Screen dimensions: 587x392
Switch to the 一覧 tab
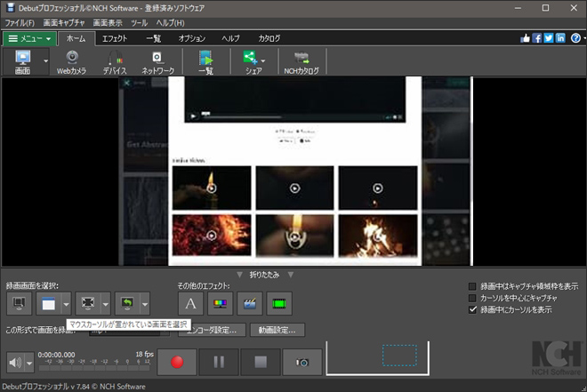click(154, 38)
